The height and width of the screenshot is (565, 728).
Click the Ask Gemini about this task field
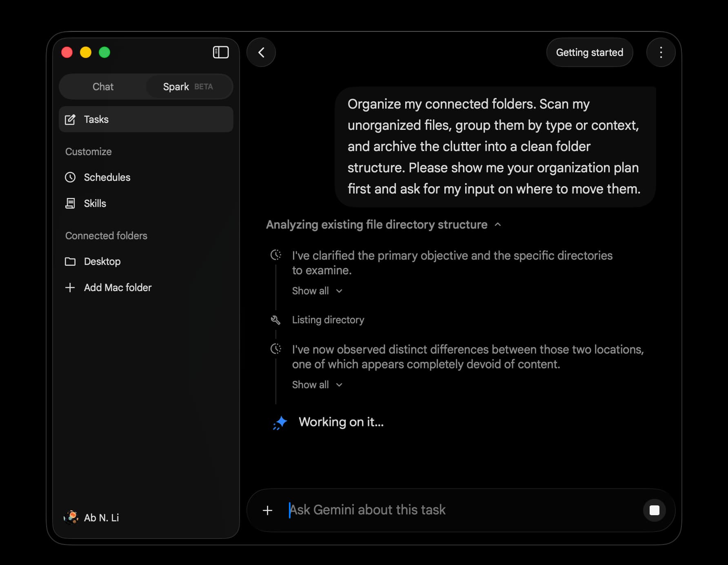[461, 510]
